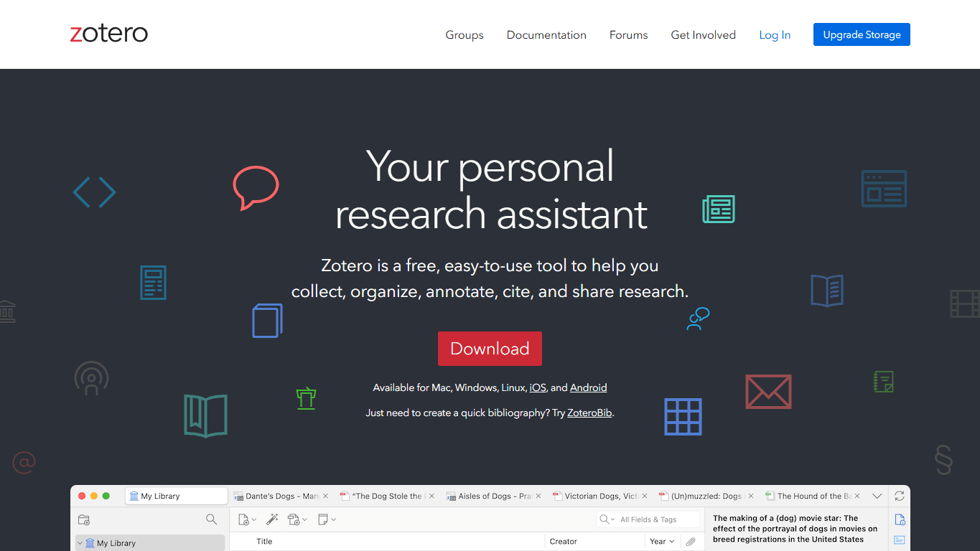Switch to The Hound of the Ba tab
The width and height of the screenshot is (980, 551).
(x=813, y=496)
